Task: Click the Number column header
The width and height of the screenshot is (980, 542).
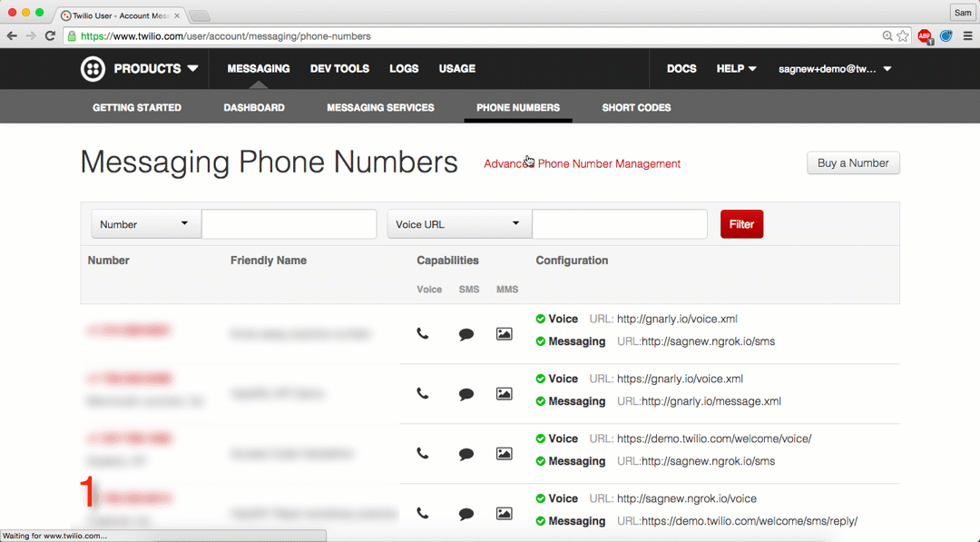Action: click(x=108, y=261)
